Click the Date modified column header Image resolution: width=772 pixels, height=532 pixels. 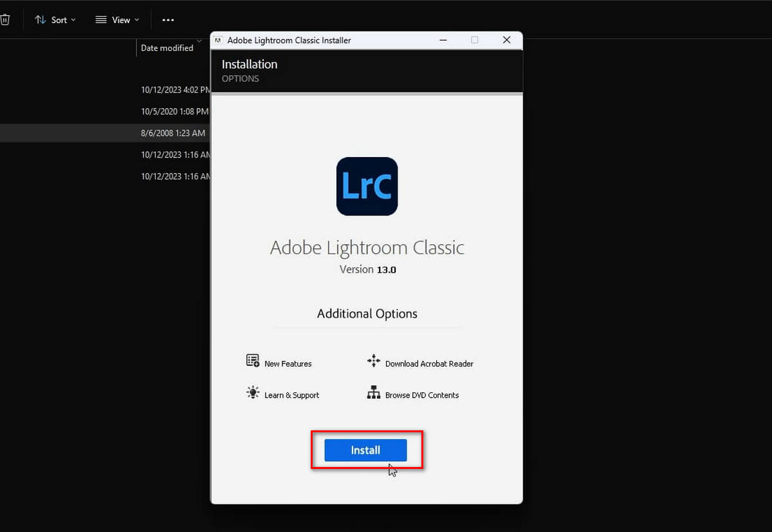coord(167,48)
